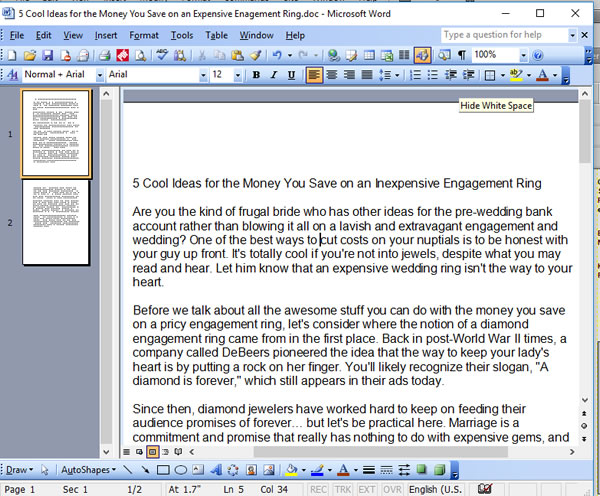Open the Tools menu
The image size is (600, 496).
[182, 35]
